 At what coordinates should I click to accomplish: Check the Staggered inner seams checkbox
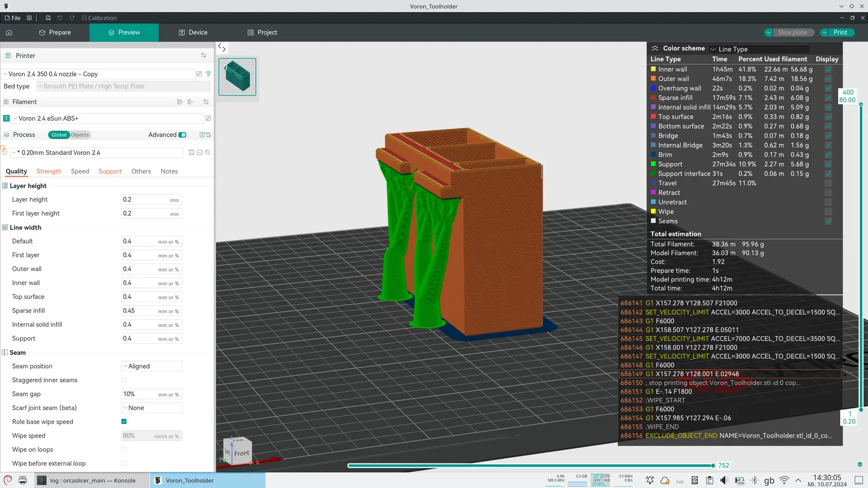pos(124,380)
